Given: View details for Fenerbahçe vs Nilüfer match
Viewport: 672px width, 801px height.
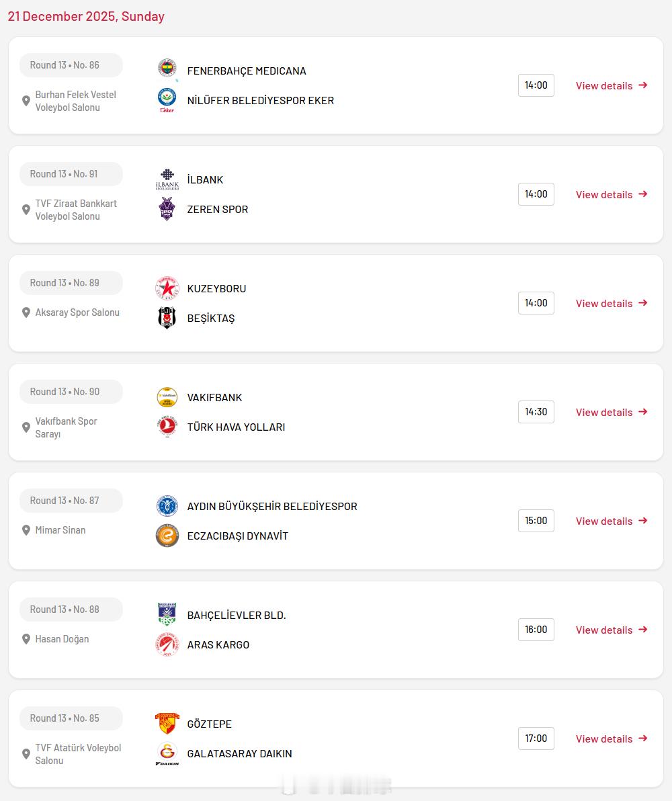Looking at the screenshot, I should point(611,85).
